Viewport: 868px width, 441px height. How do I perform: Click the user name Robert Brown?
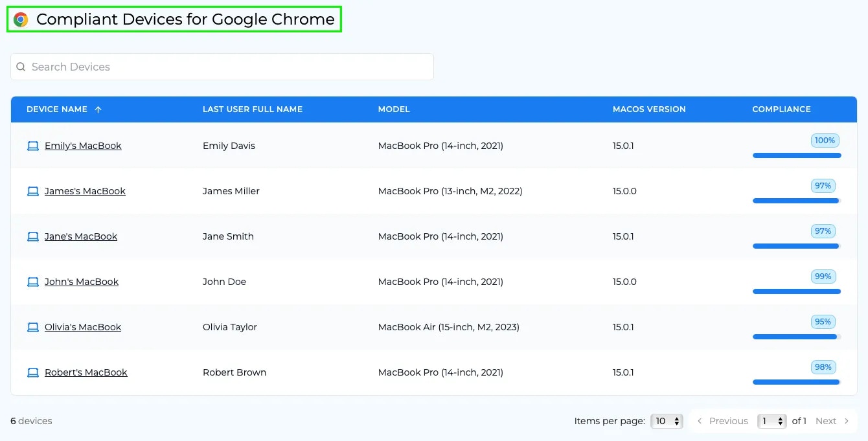(x=234, y=372)
